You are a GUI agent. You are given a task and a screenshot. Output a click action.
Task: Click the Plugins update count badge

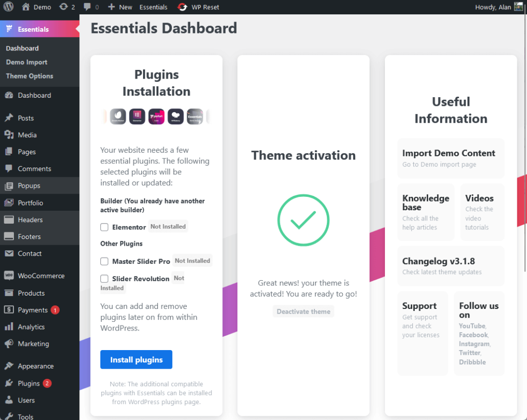[x=47, y=383]
